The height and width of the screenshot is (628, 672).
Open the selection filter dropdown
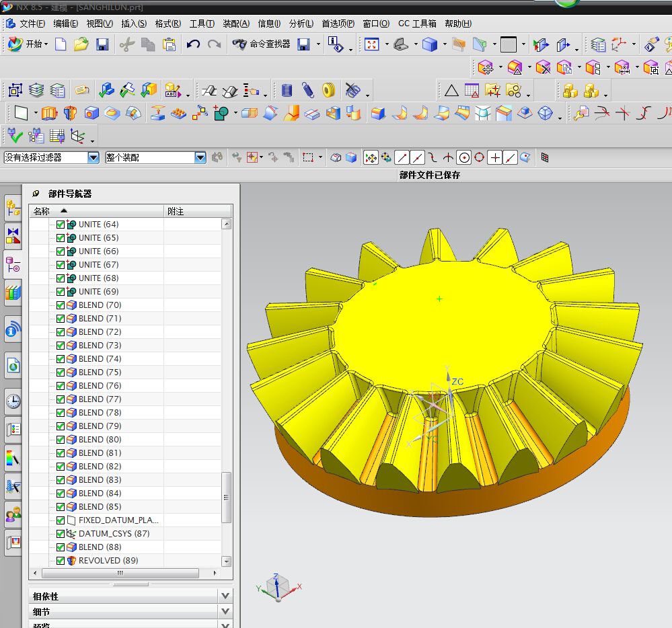click(94, 157)
